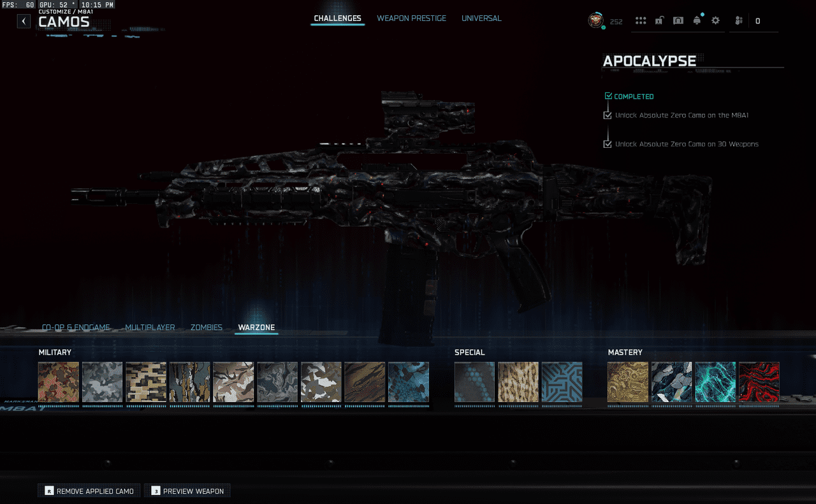Switch to the Weapon Prestige tab

(411, 18)
